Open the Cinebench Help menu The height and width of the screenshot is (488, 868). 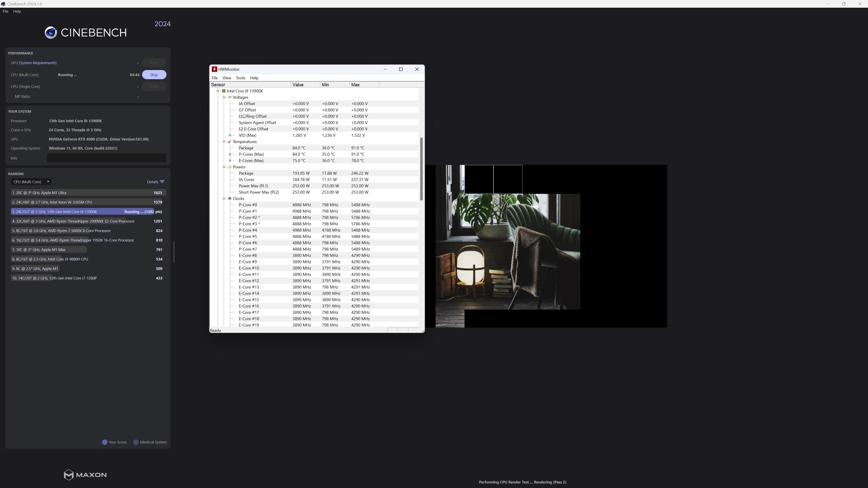17,12
